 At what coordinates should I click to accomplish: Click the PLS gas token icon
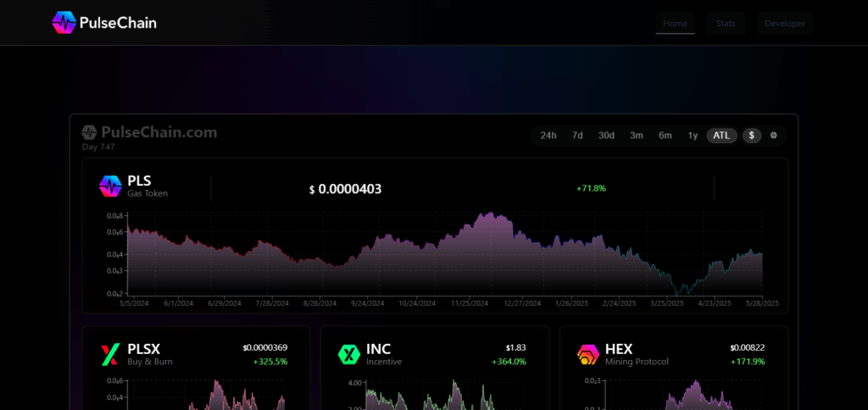click(x=110, y=186)
